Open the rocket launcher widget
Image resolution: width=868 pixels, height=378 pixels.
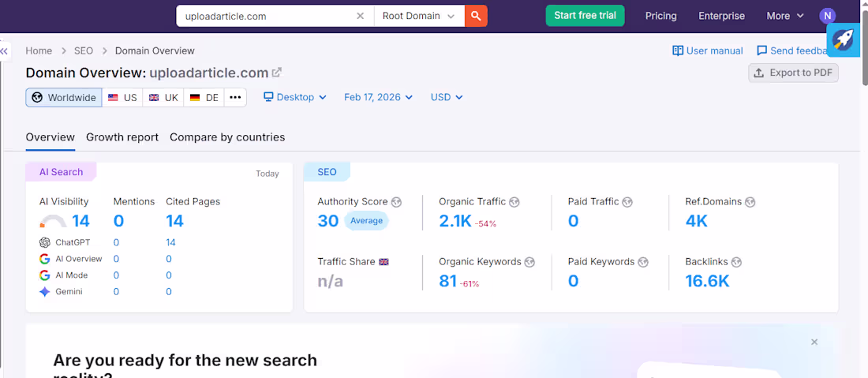point(843,39)
